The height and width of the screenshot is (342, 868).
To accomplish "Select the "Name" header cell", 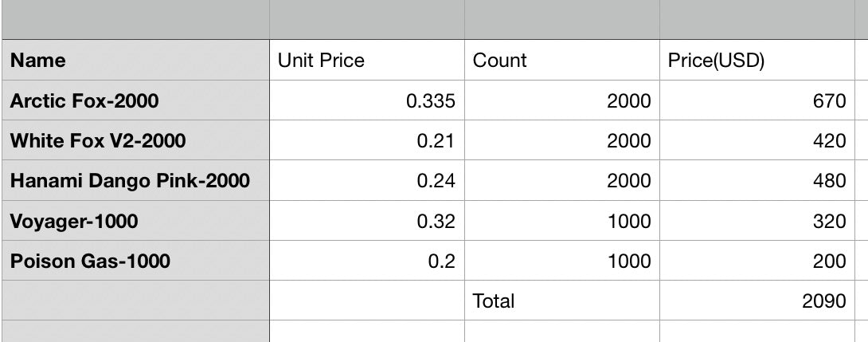I will click(135, 61).
